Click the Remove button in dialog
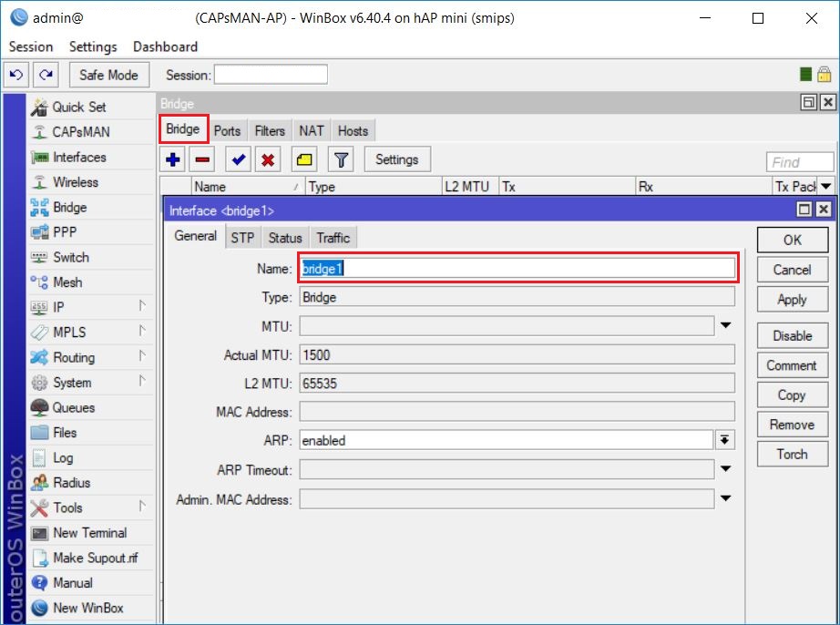The image size is (840, 625). coord(793,425)
